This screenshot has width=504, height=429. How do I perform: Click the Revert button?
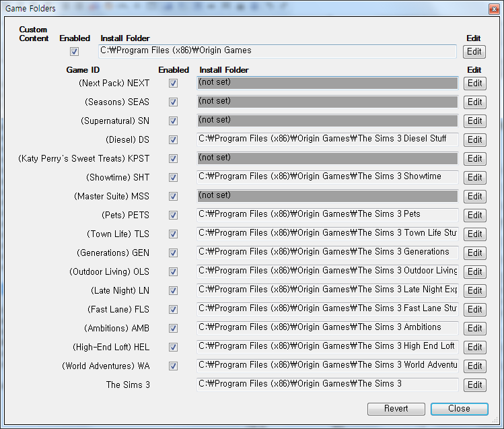396,409
